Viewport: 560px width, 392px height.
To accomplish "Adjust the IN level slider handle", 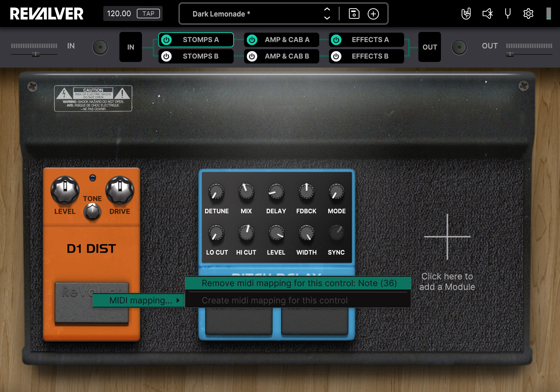I will (36, 54).
